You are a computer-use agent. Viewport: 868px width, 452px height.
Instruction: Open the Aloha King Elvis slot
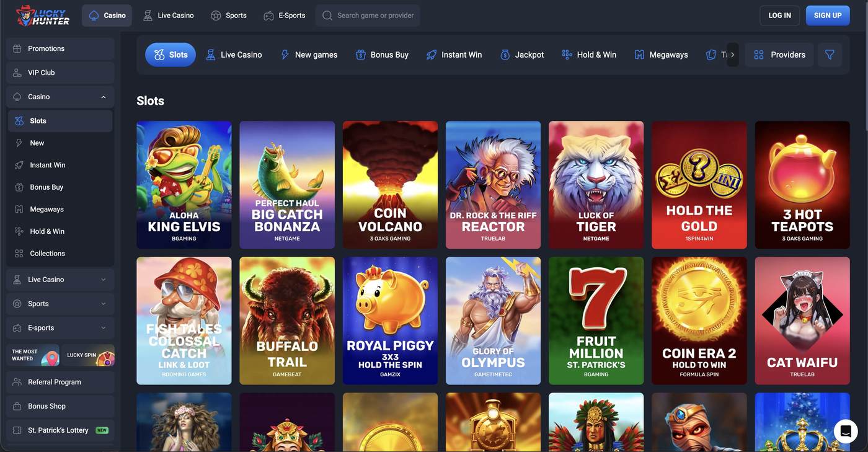pos(184,185)
